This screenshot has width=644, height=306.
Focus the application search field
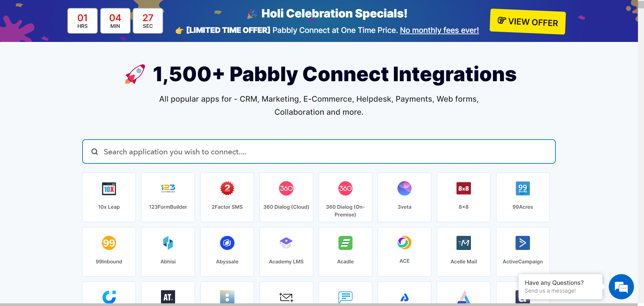click(319, 152)
